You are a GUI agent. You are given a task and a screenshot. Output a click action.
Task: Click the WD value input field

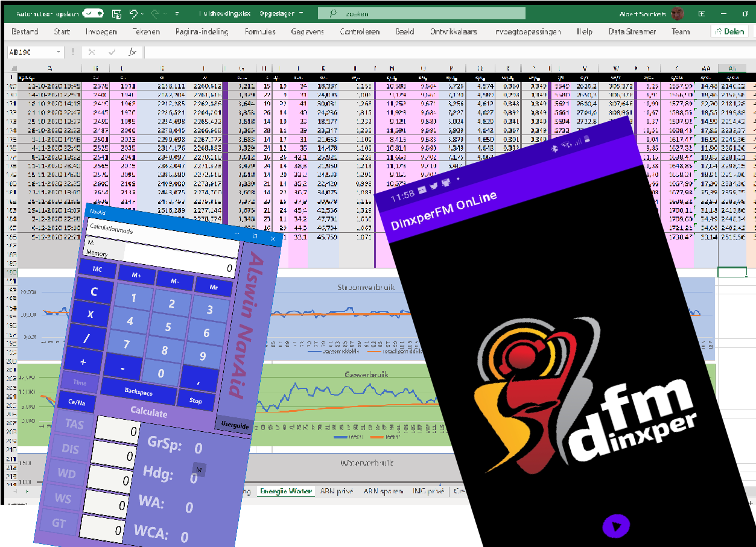tap(110, 480)
